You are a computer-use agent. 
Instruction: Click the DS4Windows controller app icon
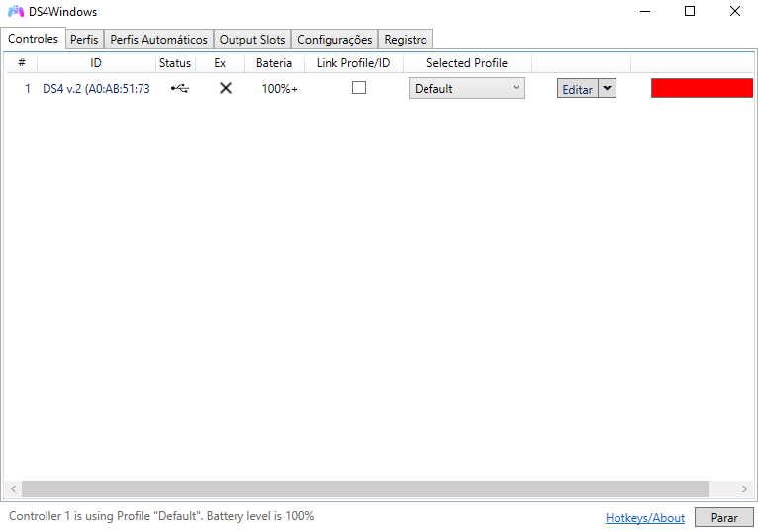point(16,12)
